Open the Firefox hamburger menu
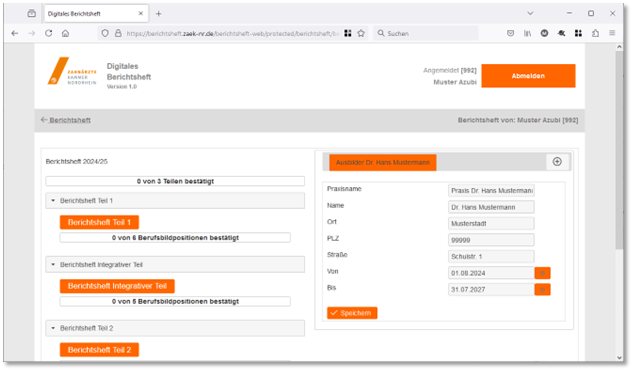Image resolution: width=633 pixels, height=371 pixels. [612, 34]
